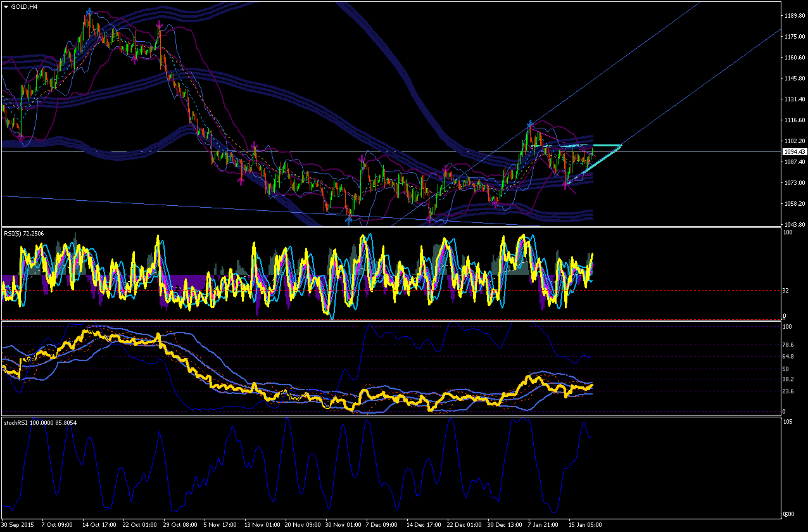Click the 1102.20 price axis label

tap(794, 141)
